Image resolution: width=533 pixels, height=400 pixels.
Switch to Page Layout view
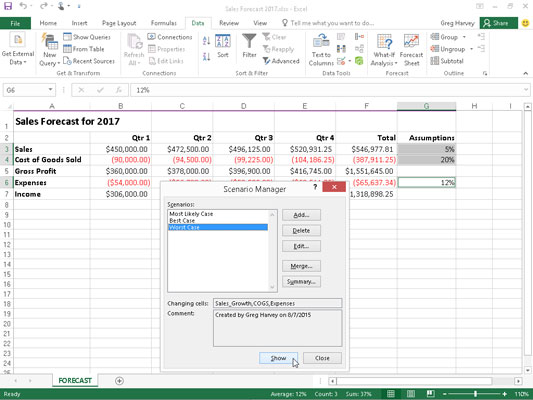(x=411, y=394)
